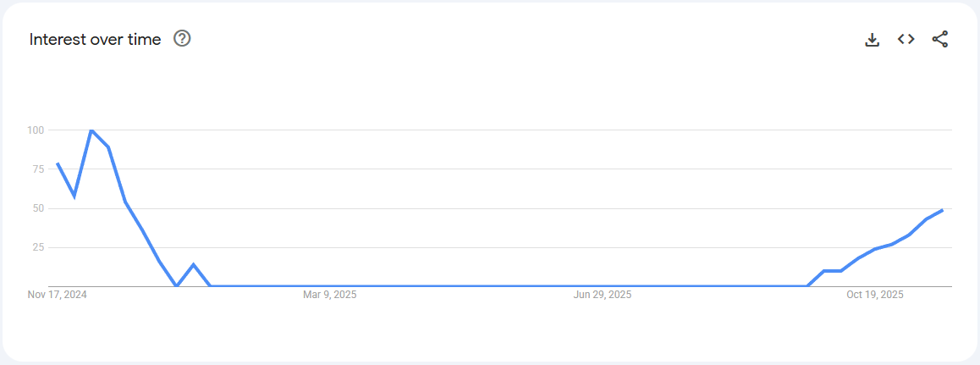This screenshot has height=365, width=980.
Task: Open the embed code dialog
Action: pos(906,39)
